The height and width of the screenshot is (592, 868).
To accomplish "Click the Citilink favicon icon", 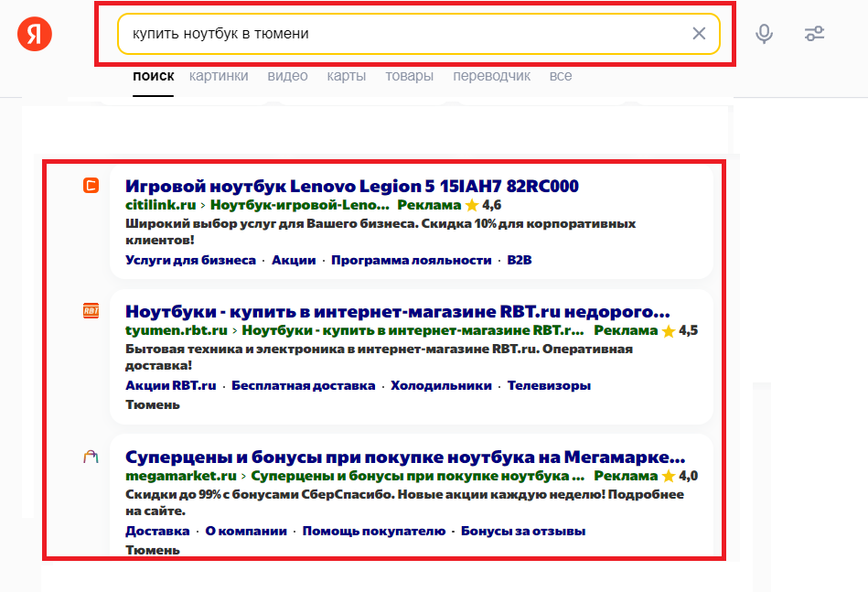I will click(91, 186).
